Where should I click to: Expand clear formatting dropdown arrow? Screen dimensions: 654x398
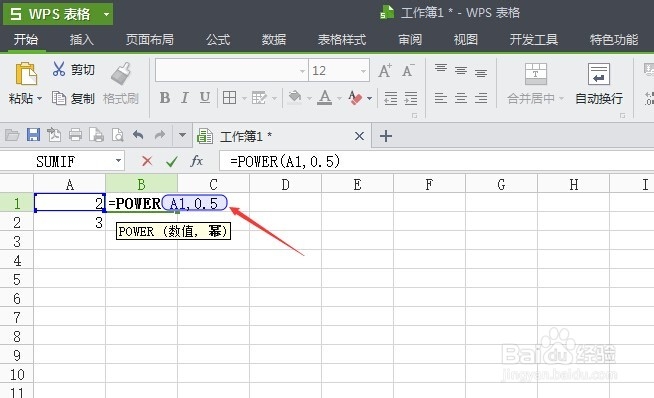click(370, 99)
